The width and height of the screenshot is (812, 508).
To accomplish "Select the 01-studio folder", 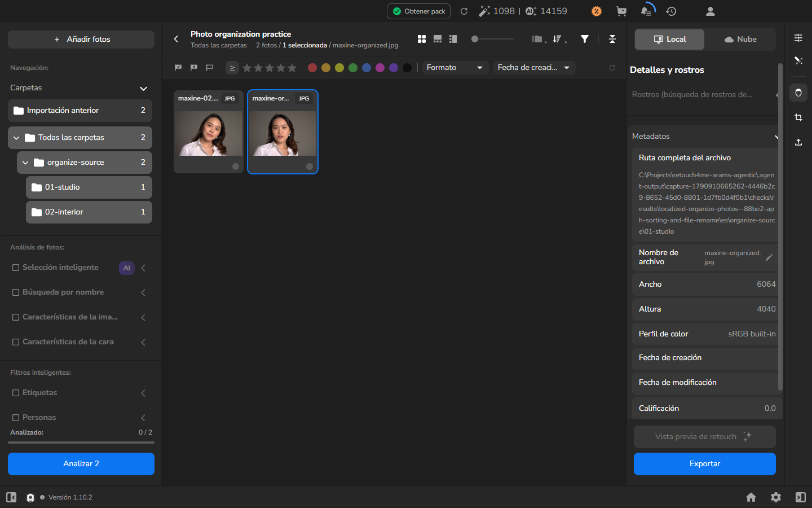I will [89, 187].
